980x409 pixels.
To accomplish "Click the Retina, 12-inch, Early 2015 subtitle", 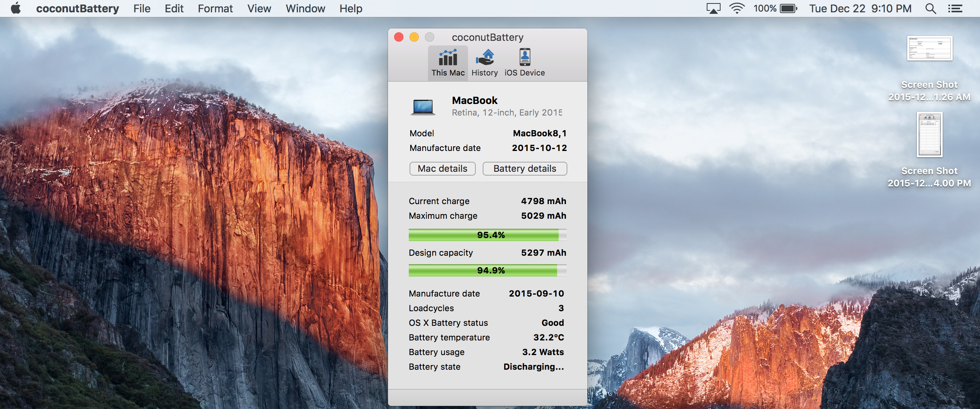I will (x=507, y=112).
